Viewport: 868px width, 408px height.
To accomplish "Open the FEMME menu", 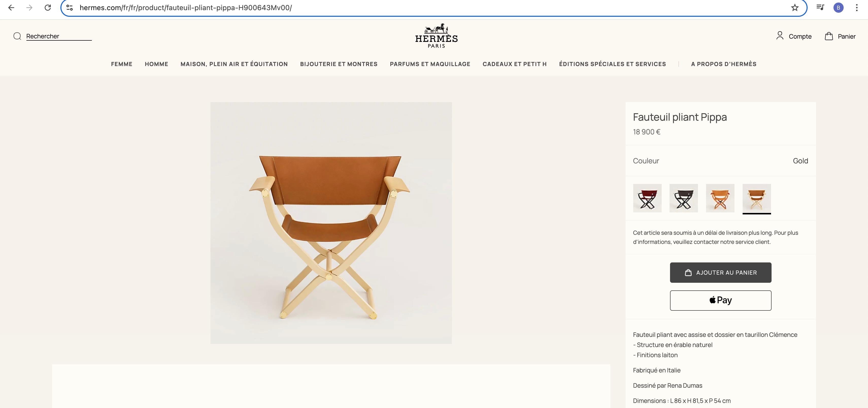I will [x=122, y=64].
